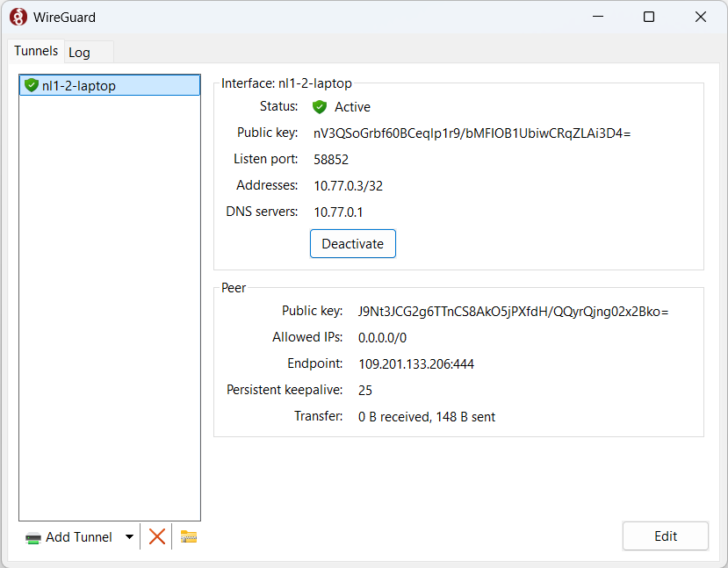Click the DNS servers value 10.77.0.1
Image resolution: width=728 pixels, height=568 pixels.
tap(338, 212)
